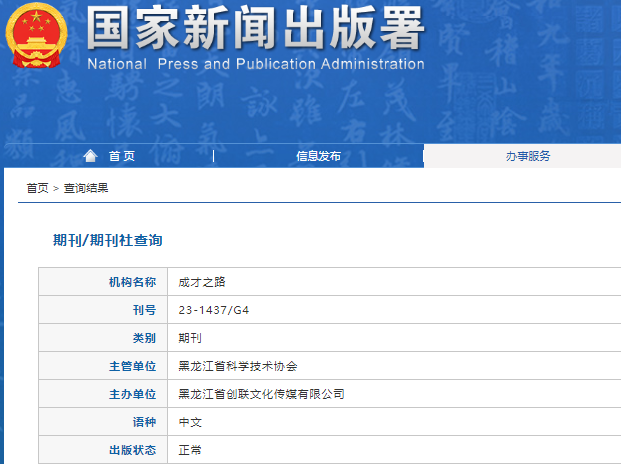Click the 查询结果 breadcrumb text

(x=86, y=188)
